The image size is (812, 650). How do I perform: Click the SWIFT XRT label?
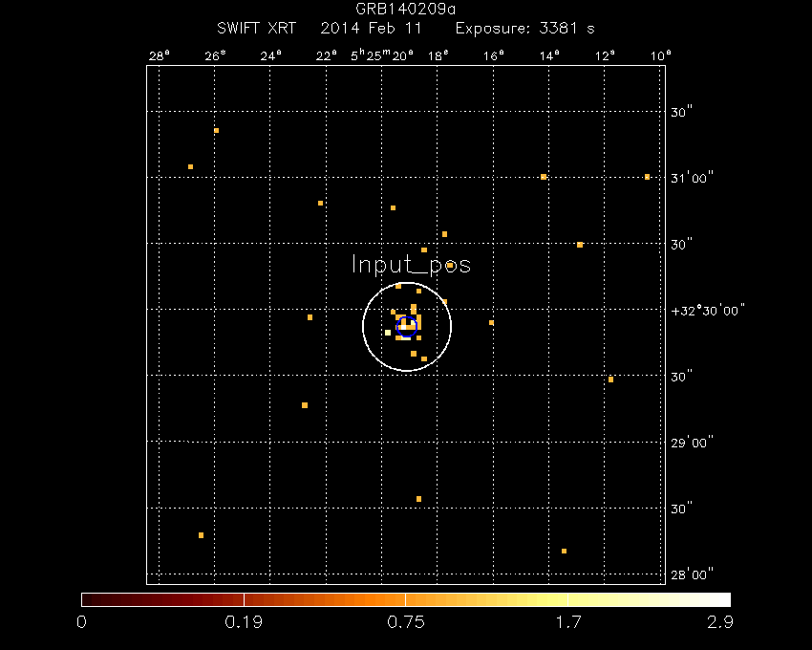point(257,28)
